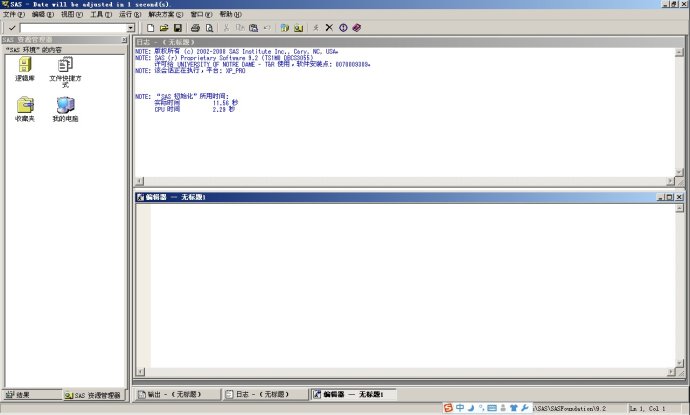Click the log window scroll-down arrow
Image resolution: width=690 pixels, height=415 pixels.
[679, 172]
